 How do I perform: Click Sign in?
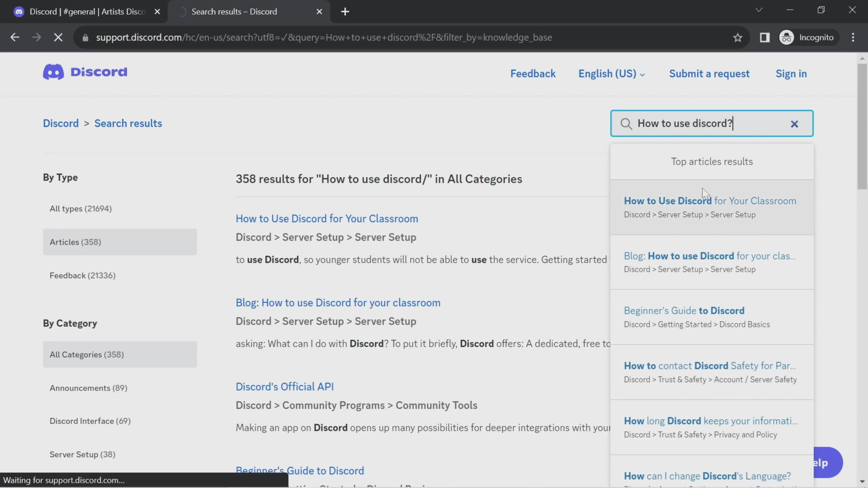pyautogui.click(x=791, y=74)
